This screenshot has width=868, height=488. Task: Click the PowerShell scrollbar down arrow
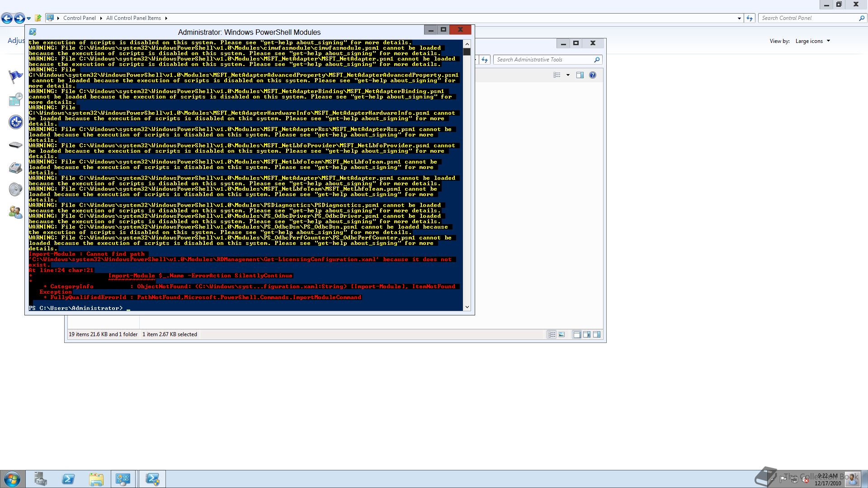click(x=467, y=307)
